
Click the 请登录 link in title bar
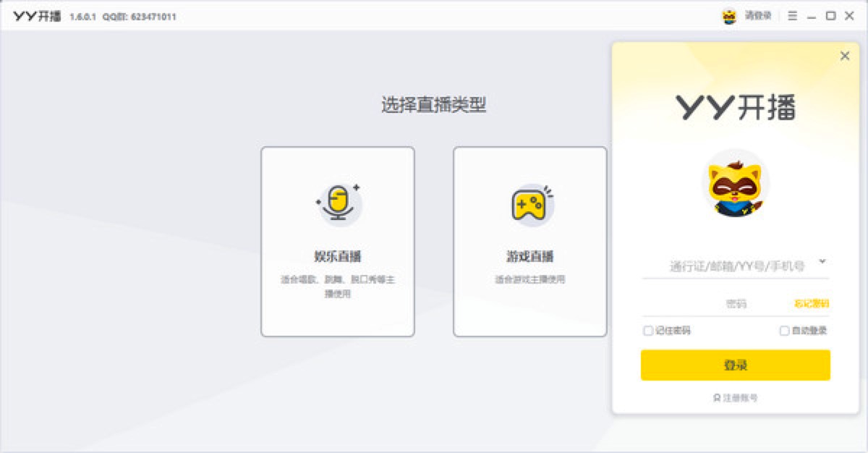pyautogui.click(x=758, y=16)
